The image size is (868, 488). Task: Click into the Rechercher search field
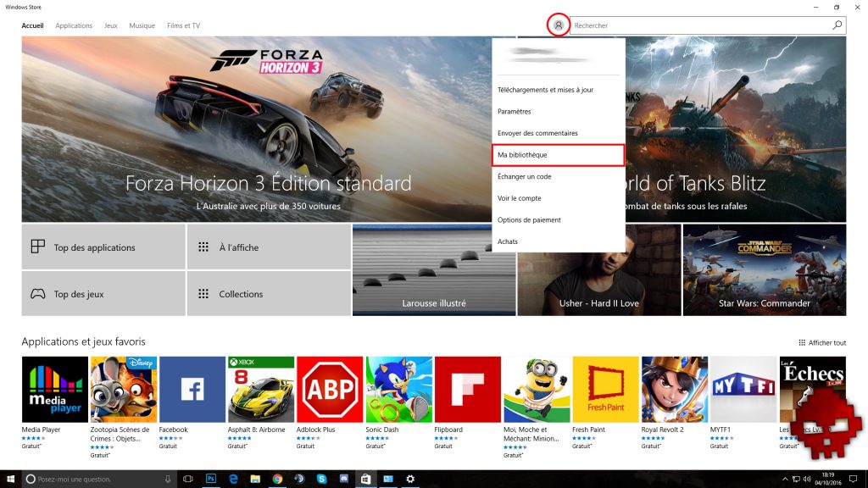coord(695,25)
